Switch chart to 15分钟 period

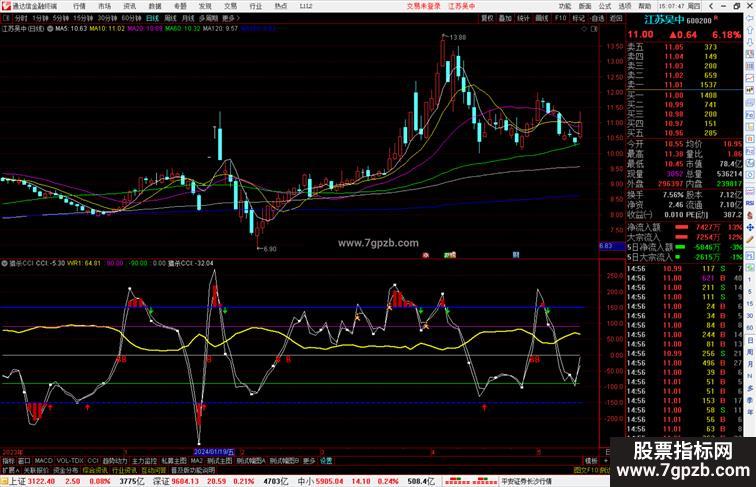coord(83,18)
